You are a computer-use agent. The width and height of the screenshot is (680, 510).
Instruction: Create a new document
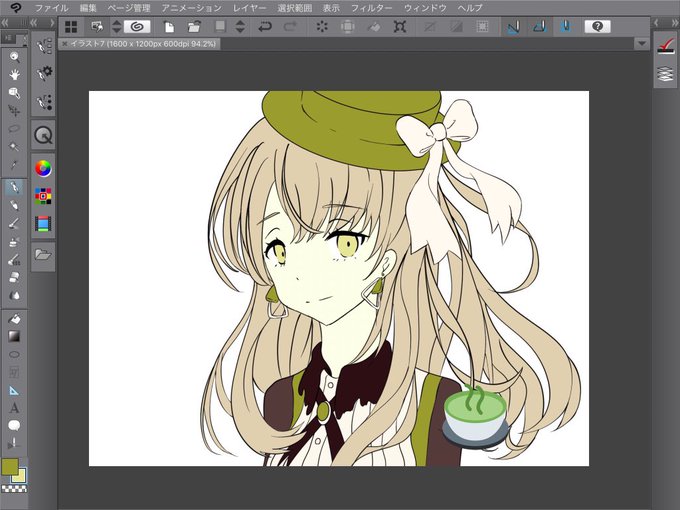(x=169, y=27)
